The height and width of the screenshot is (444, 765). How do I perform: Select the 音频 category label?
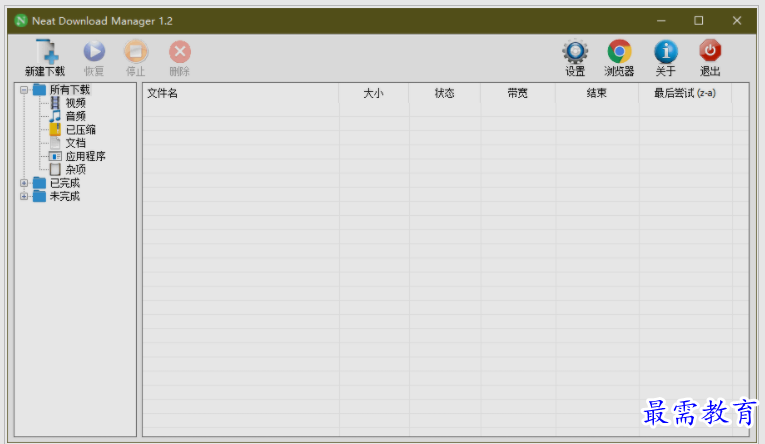pyautogui.click(x=76, y=116)
